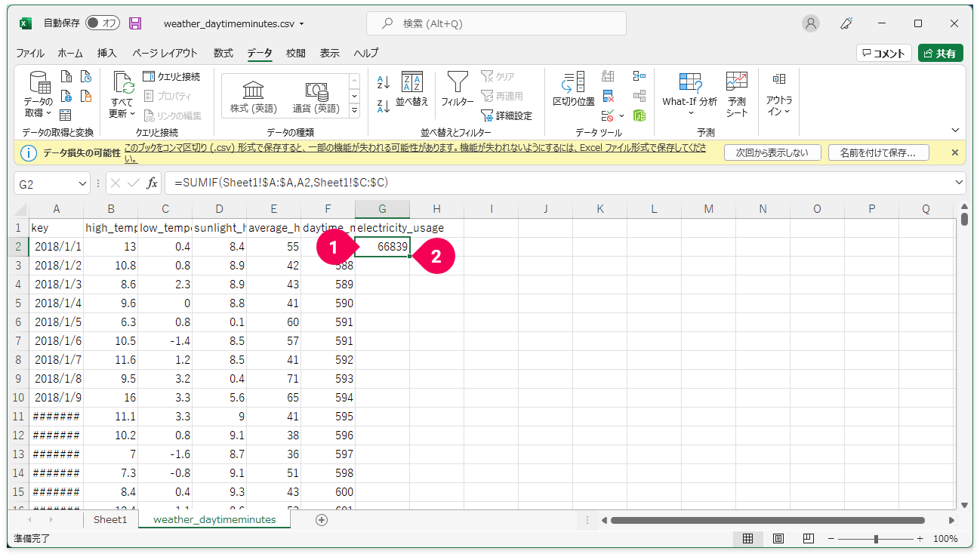Expand the formula bar
980x557 pixels.
point(960,183)
